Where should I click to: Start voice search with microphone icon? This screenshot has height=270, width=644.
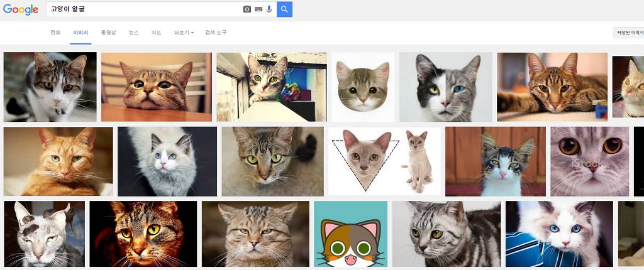pyautogui.click(x=269, y=9)
